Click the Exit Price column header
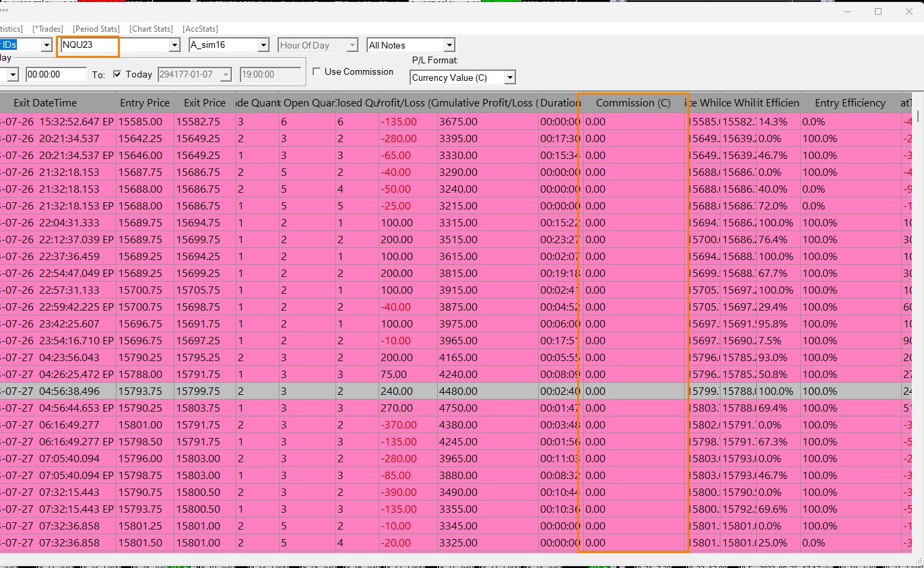Viewport: 924px width, 568px height. point(205,103)
